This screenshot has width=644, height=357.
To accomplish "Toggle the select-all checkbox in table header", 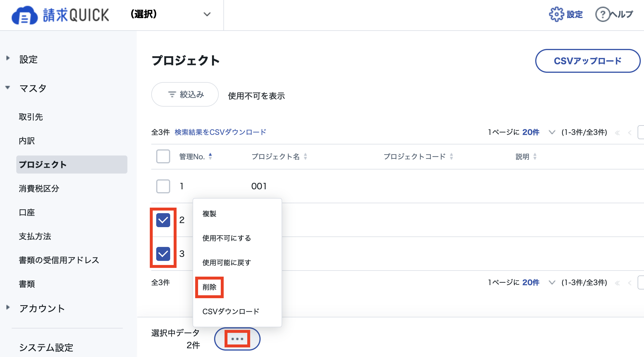I will point(163,156).
